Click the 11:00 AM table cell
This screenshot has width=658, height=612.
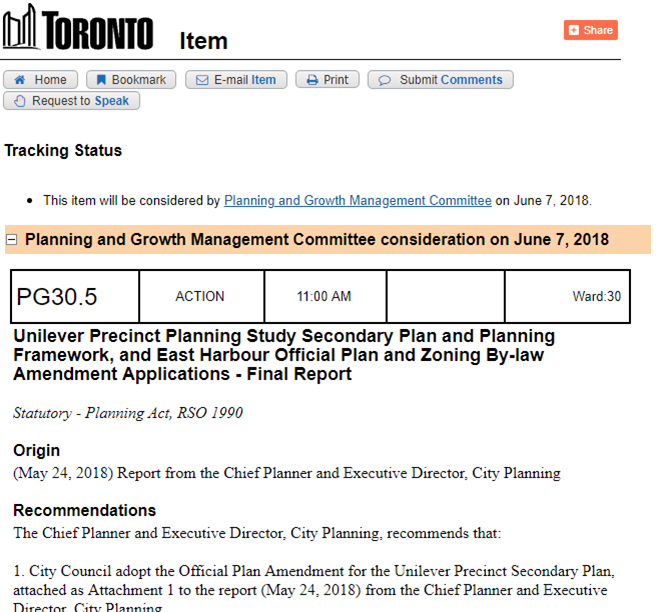(x=325, y=296)
